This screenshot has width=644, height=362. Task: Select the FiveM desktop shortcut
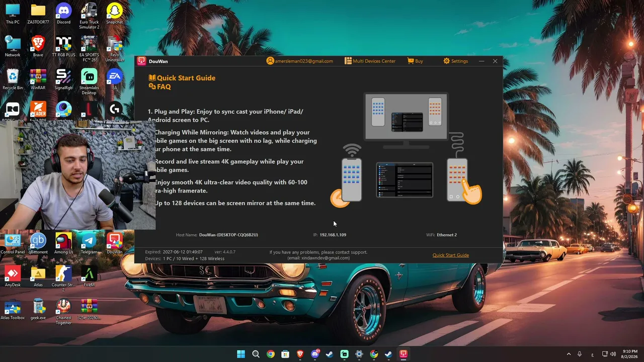pos(89,277)
